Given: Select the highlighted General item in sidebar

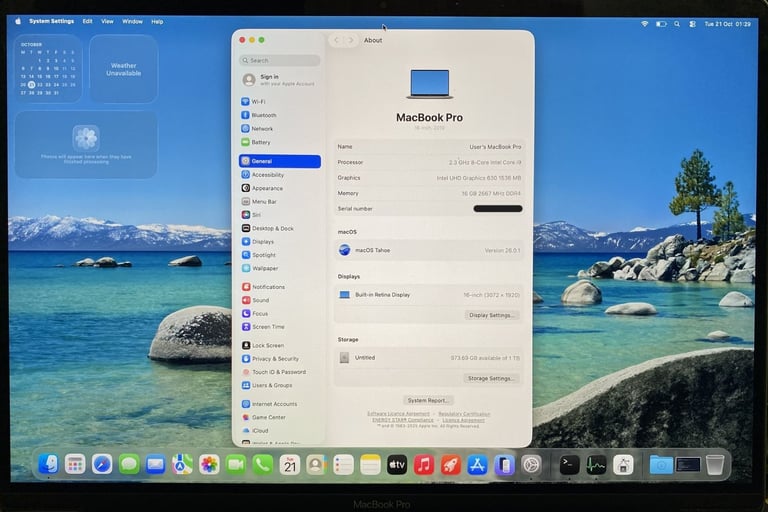Looking at the screenshot, I should click(x=280, y=161).
